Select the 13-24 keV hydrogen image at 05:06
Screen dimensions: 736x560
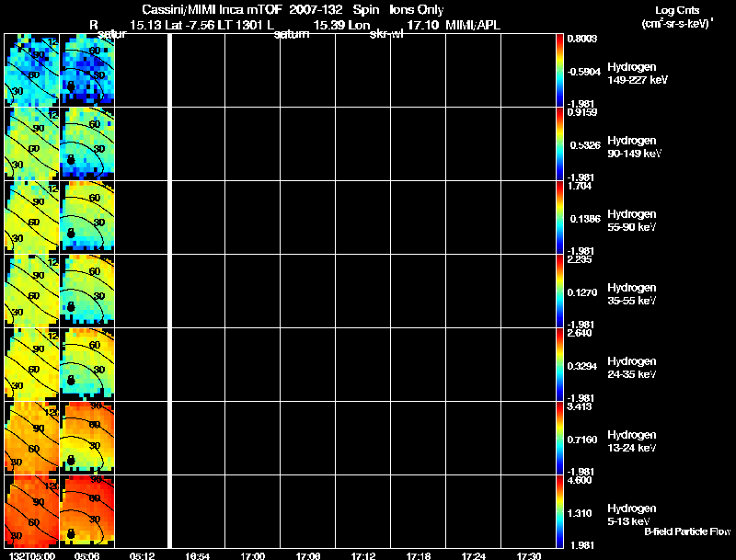click(x=87, y=439)
